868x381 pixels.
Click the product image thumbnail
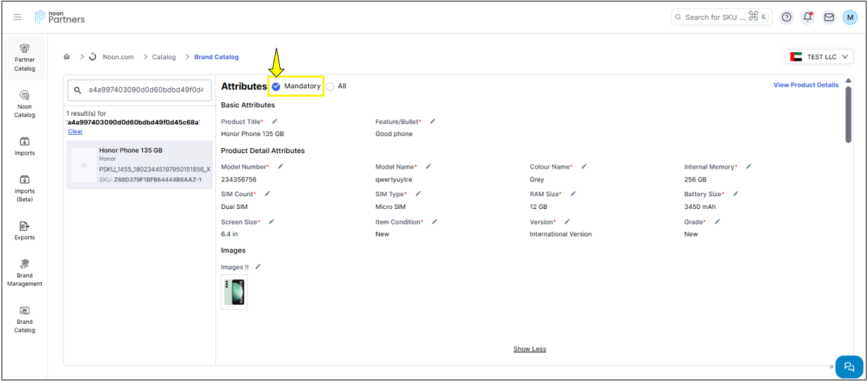234,292
